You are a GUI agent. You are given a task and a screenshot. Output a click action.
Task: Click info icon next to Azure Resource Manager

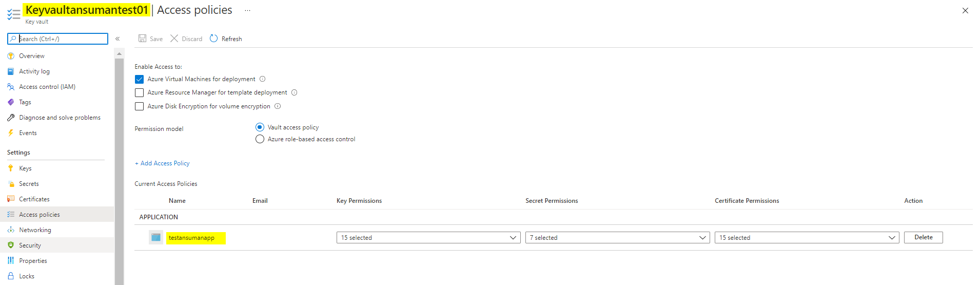pyautogui.click(x=295, y=92)
